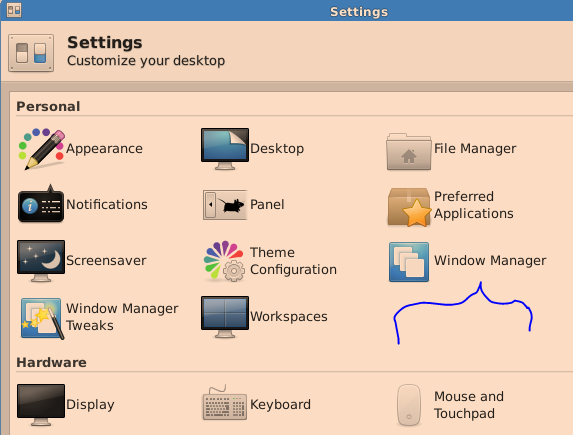
Task: Open the Window Manager icon
Action: click(409, 262)
